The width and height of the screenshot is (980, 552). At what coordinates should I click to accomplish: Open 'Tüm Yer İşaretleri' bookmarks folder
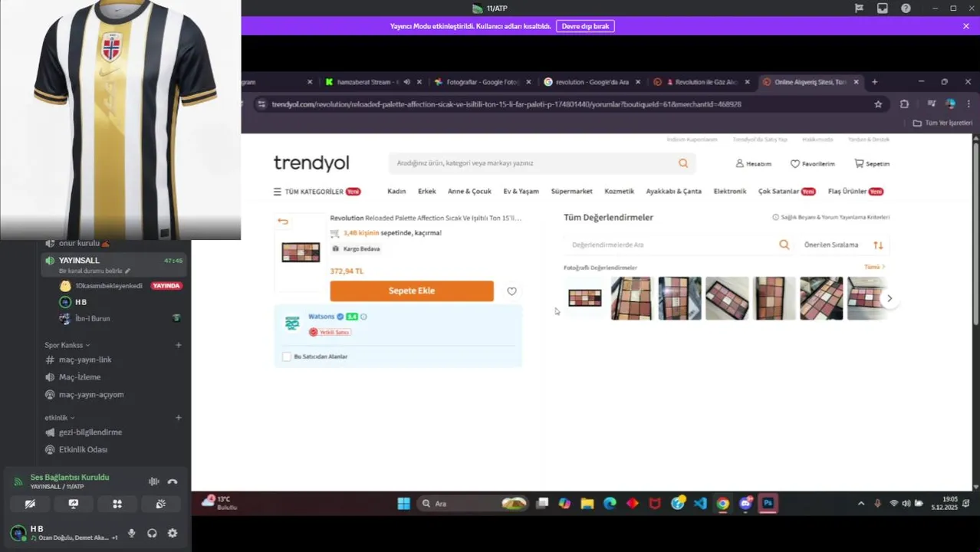[942, 123]
